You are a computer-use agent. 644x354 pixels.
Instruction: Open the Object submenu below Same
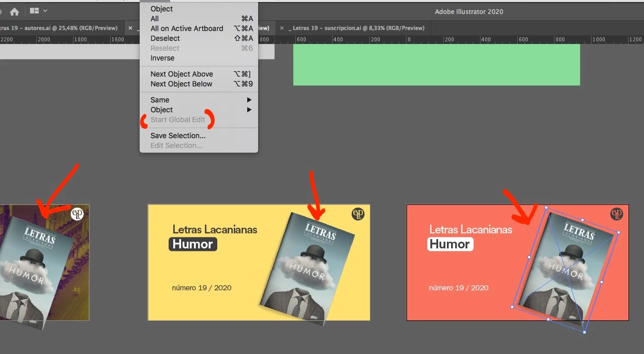coord(199,110)
